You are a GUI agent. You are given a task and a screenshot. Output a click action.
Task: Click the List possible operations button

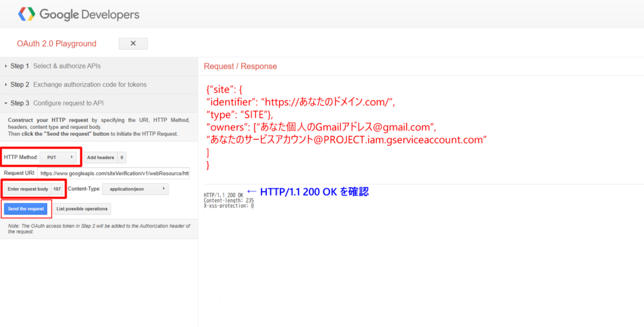point(82,209)
